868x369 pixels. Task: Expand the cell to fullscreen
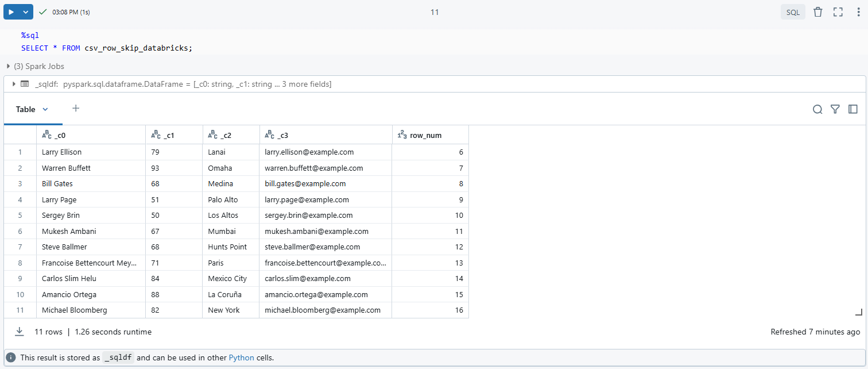pyautogui.click(x=838, y=11)
